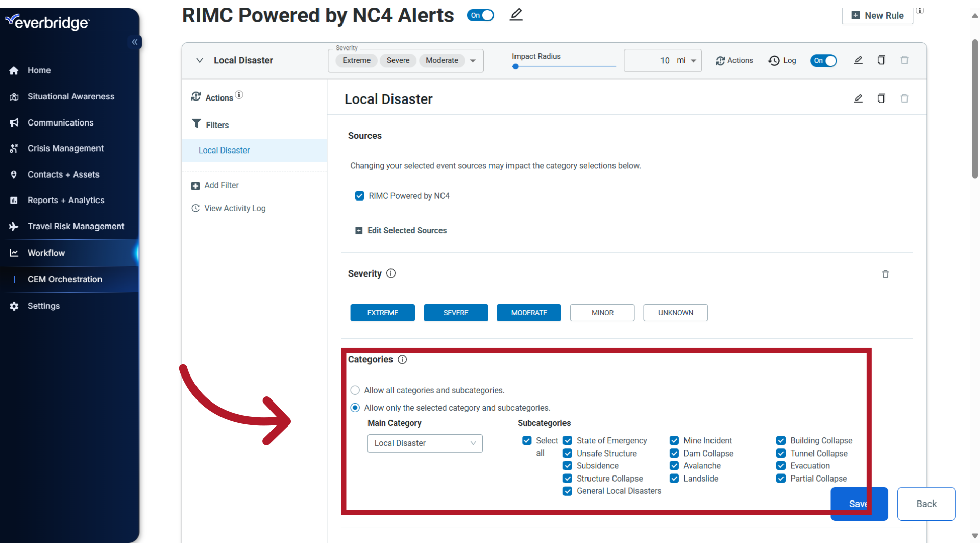This screenshot has height=551, width=980.
Task: Click the info icon next to Actions
Action: coord(239,95)
